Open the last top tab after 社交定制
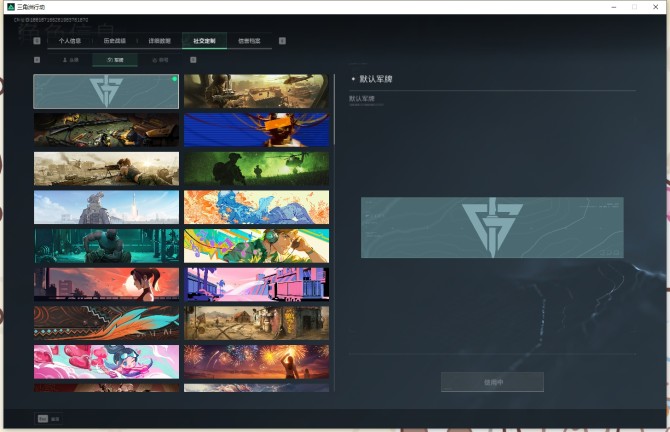This screenshot has height=432, width=670. (249, 41)
